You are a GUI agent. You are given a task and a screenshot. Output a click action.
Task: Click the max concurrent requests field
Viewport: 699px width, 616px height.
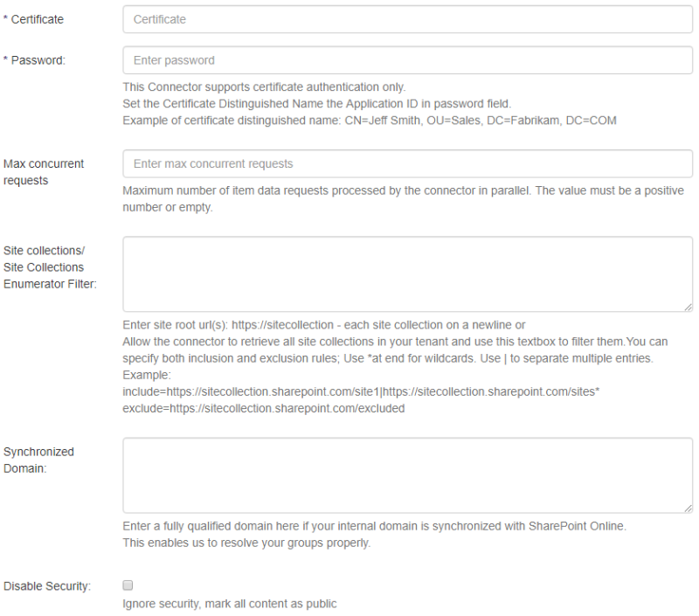(407, 163)
